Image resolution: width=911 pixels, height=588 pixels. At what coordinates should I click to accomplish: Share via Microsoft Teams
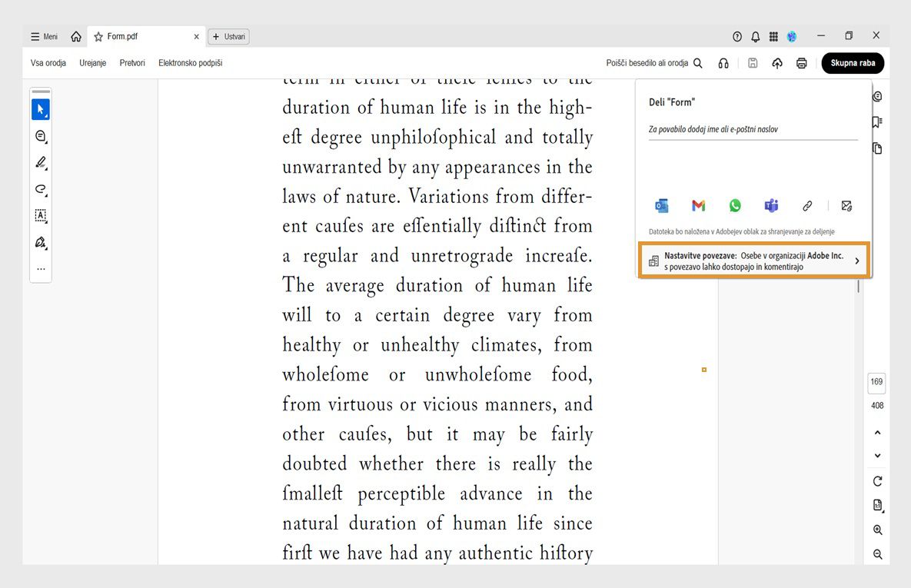771,205
